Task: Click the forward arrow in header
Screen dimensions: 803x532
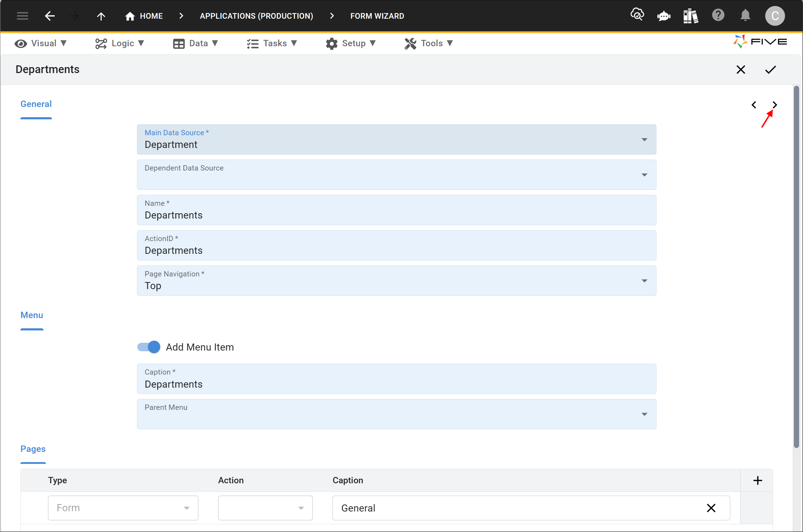Action: click(74, 16)
